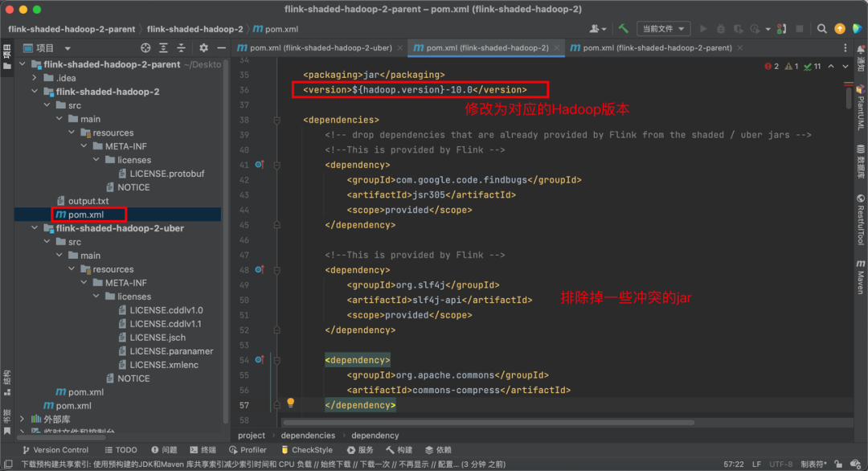
Task: Switch to pom.xml (flink-shaded-hadoop-2-uber) tab
Action: (318, 48)
